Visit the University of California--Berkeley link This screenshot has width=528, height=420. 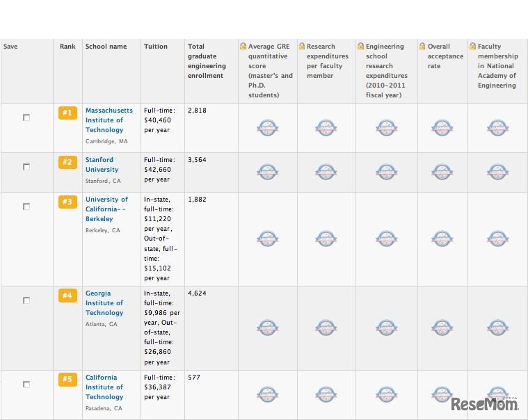click(x=106, y=209)
